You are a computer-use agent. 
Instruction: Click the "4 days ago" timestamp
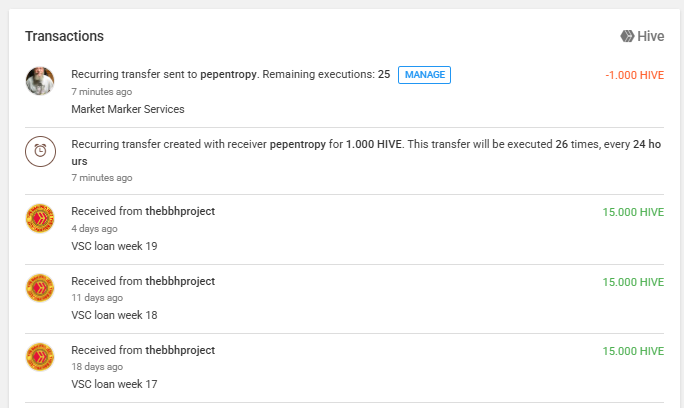94,229
